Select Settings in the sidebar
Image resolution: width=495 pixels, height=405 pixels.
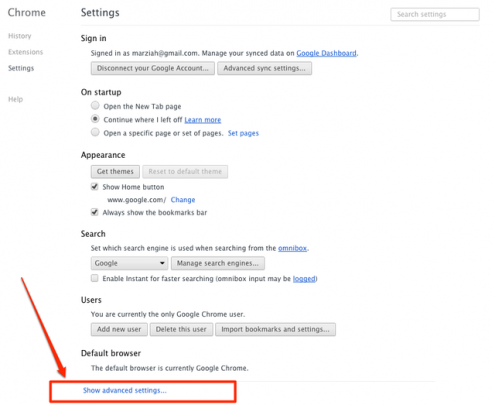click(x=21, y=68)
